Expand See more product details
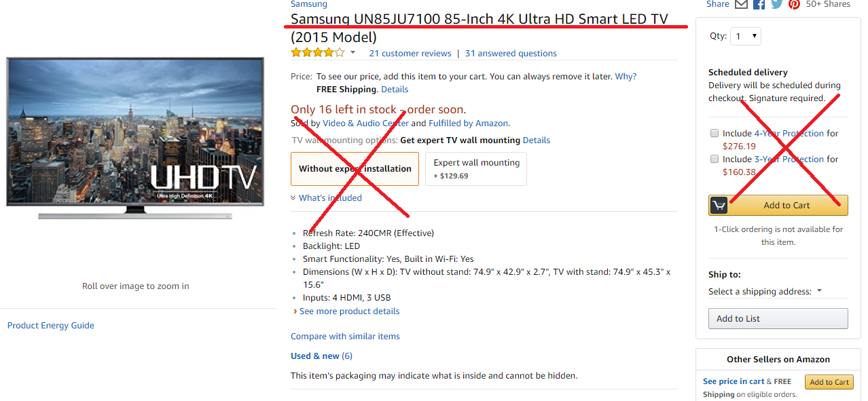Viewport: 868px width, 401px height. (349, 311)
